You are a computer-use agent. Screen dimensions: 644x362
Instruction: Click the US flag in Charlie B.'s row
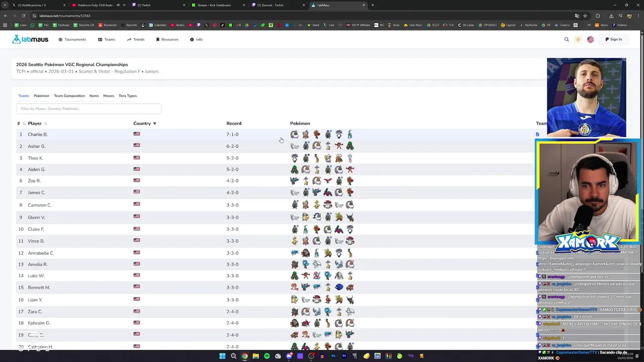pyautogui.click(x=136, y=134)
